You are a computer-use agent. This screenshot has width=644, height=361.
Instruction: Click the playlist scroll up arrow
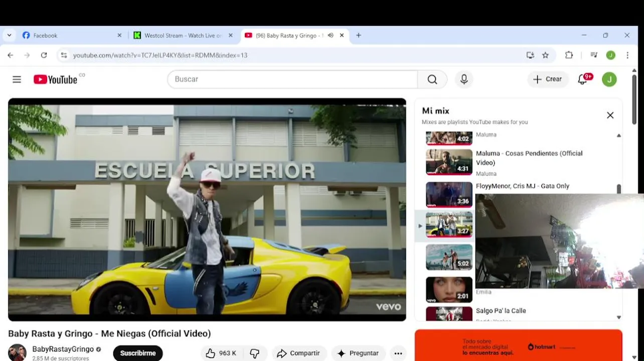pyautogui.click(x=618, y=135)
